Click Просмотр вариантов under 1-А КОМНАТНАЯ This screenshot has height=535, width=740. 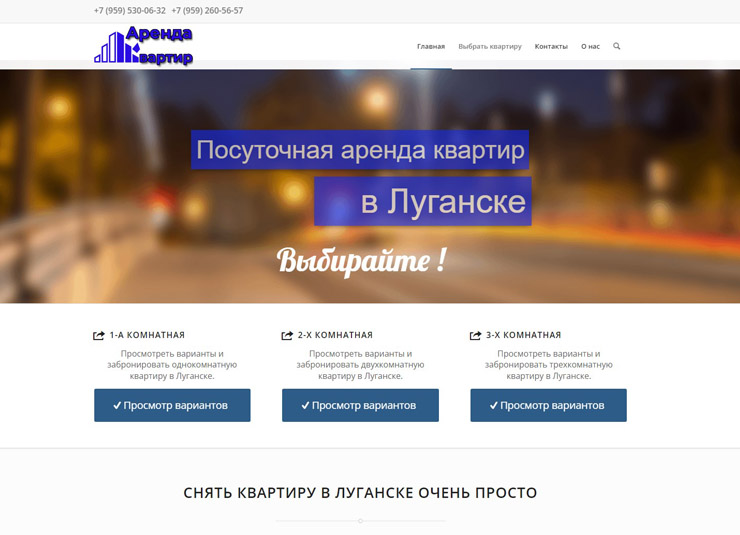(x=172, y=405)
